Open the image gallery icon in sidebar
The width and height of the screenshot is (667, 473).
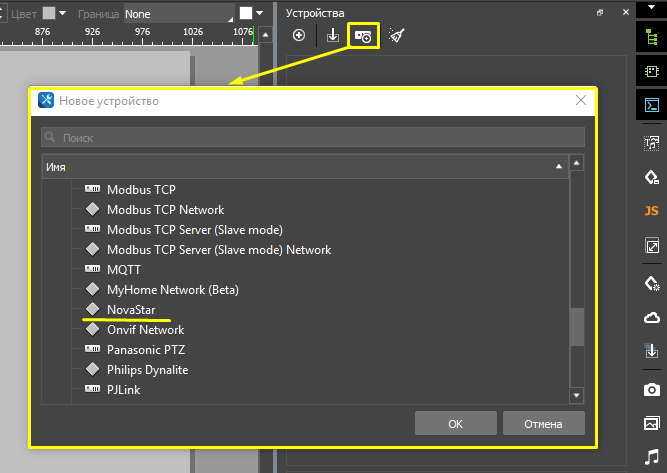pos(651,423)
